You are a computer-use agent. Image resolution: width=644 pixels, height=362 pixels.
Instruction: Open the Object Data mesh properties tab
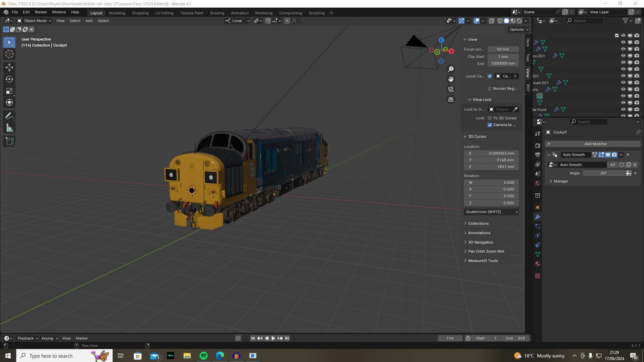[538, 254]
